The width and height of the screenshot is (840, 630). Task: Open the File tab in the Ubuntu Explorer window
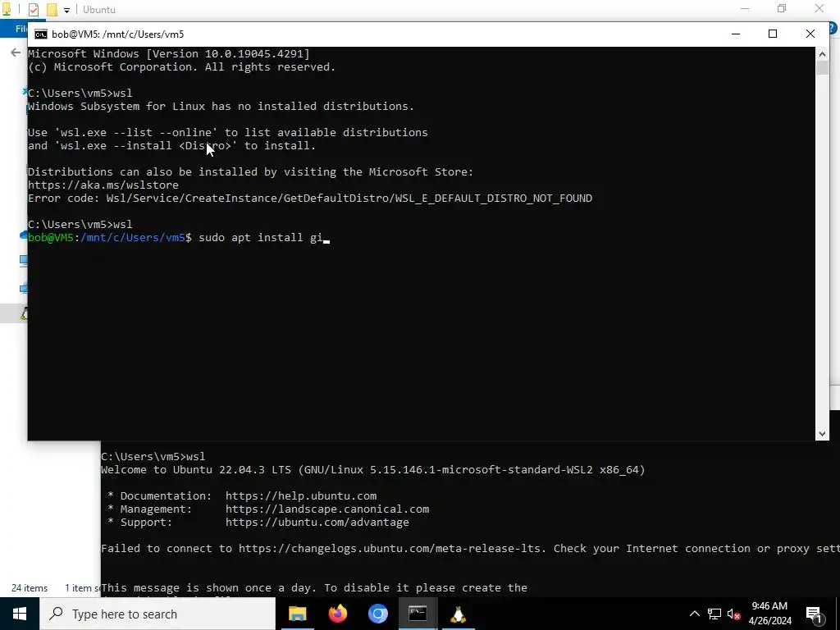click(x=21, y=29)
